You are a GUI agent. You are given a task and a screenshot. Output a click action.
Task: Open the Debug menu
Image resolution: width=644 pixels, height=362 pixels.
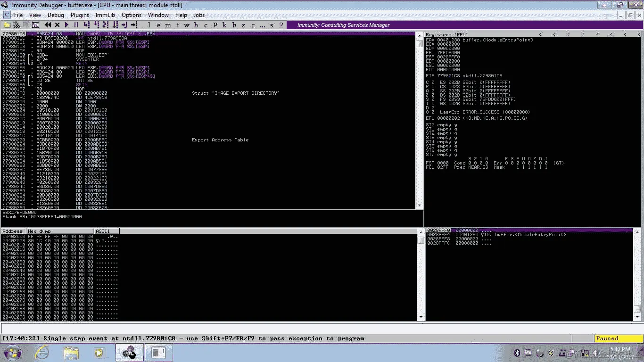click(56, 15)
